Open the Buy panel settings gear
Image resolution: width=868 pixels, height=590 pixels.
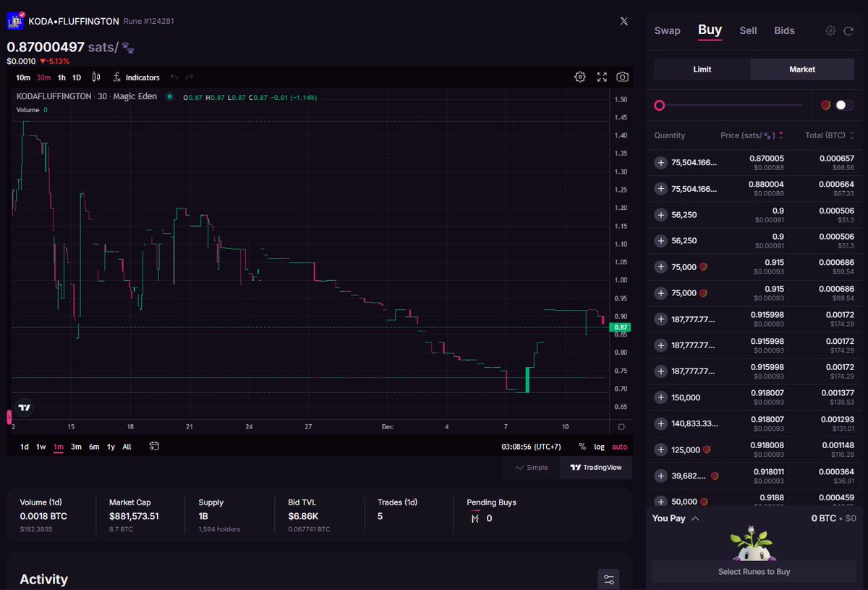point(830,30)
